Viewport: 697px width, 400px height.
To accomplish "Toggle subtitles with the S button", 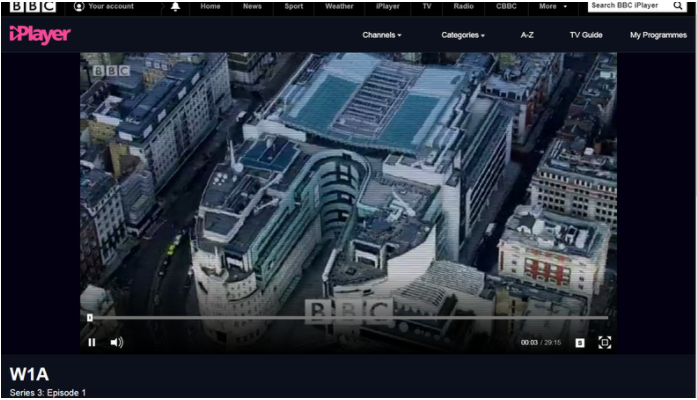I will 580,343.
